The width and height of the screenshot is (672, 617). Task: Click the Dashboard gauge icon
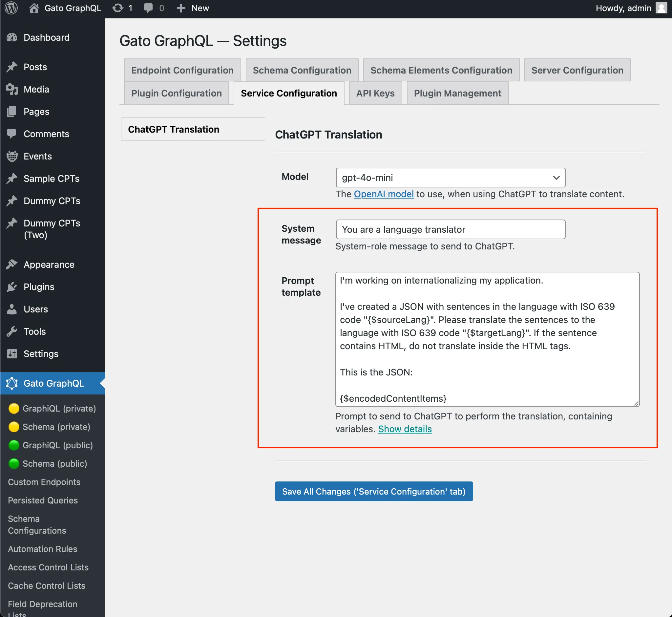pos(12,37)
